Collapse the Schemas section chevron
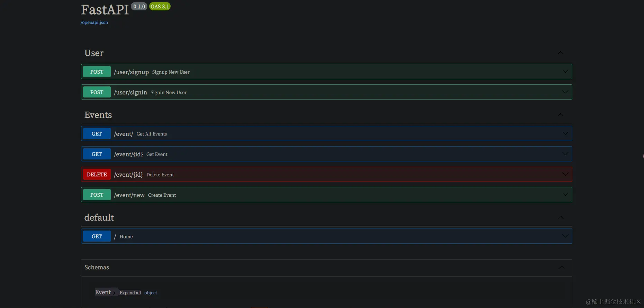Image resolution: width=644 pixels, height=308 pixels. 561,268
